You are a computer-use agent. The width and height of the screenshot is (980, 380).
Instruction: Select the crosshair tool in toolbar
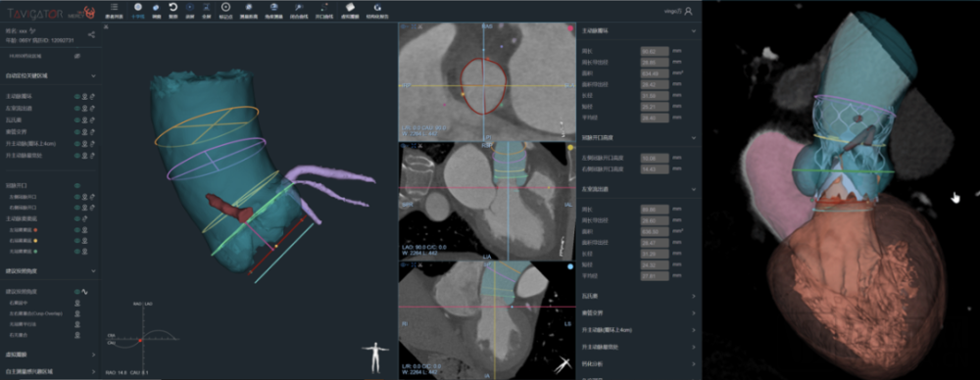click(x=137, y=7)
